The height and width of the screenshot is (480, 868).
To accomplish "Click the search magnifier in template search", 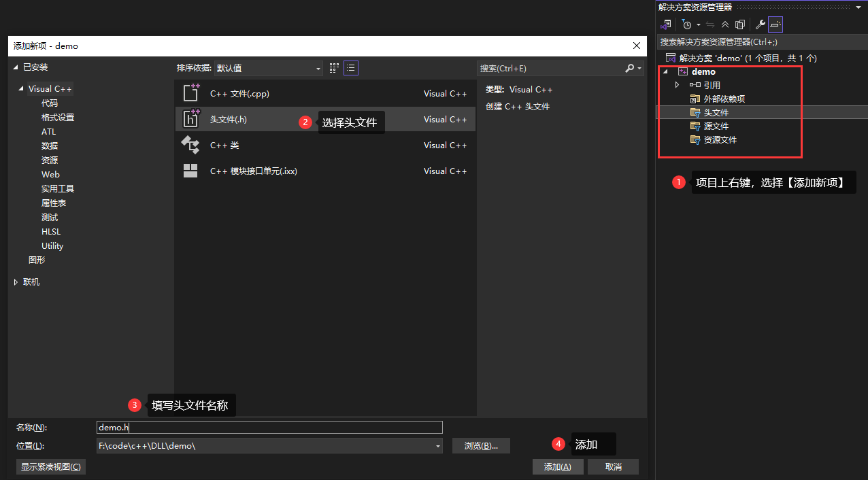I will point(630,68).
